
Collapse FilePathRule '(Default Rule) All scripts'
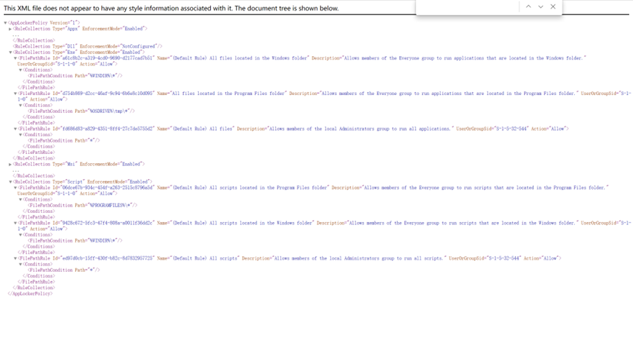click(15, 259)
